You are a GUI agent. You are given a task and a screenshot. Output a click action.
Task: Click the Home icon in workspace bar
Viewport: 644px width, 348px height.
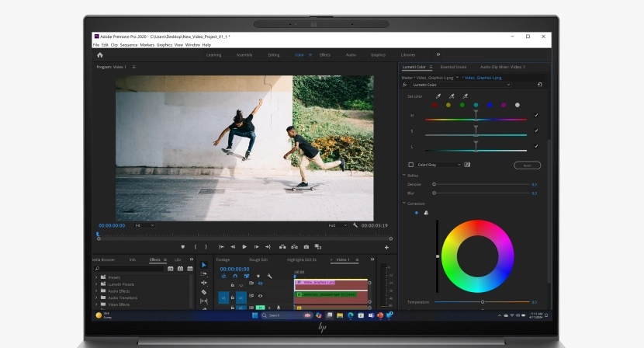click(x=99, y=55)
